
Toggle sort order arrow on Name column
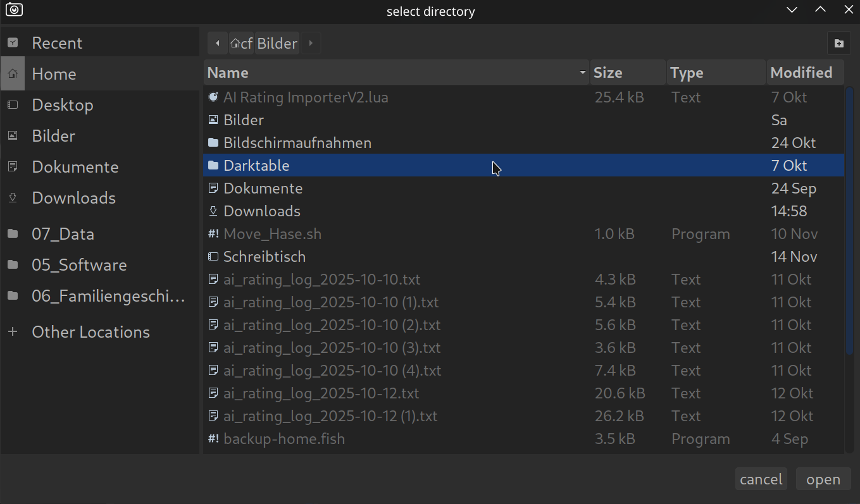point(582,73)
